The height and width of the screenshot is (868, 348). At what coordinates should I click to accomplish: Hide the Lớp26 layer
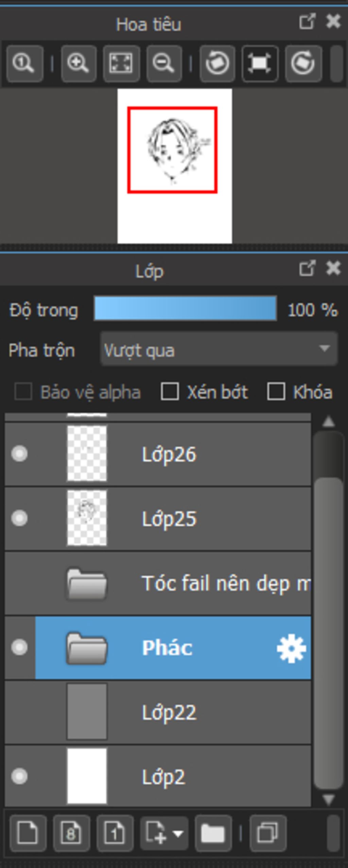[19, 454]
